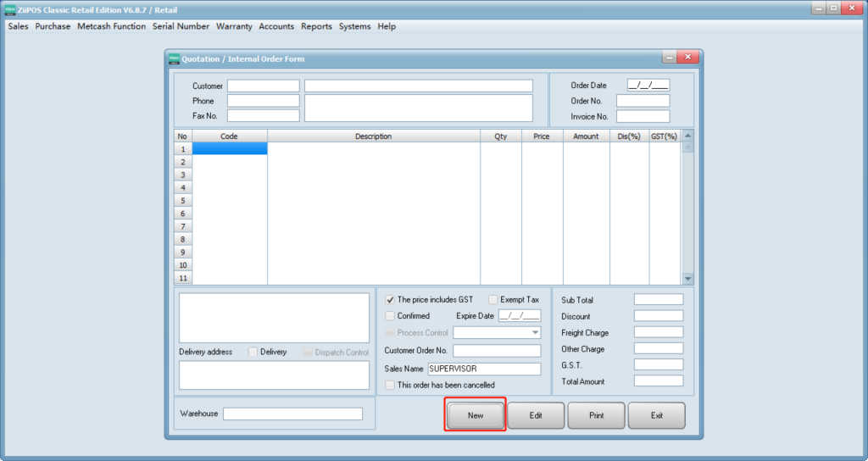This screenshot has height=461, width=868.
Task: Enable the Exempt Tax checkbox
Action: click(x=493, y=299)
